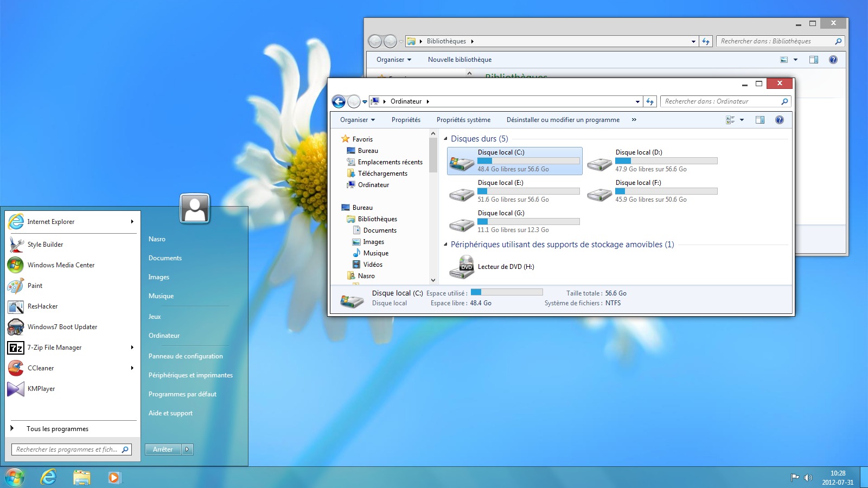Image resolution: width=868 pixels, height=488 pixels.
Task: Select Disque local (G:) drive
Action: coord(515,222)
